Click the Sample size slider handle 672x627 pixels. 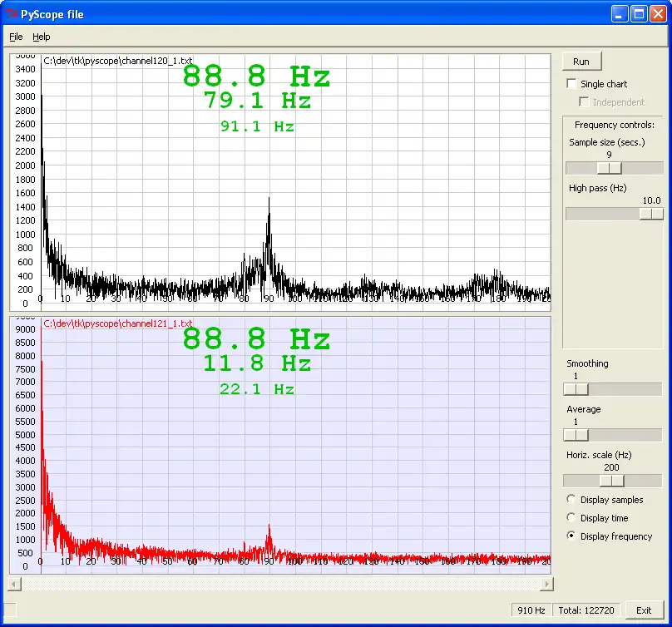click(610, 168)
